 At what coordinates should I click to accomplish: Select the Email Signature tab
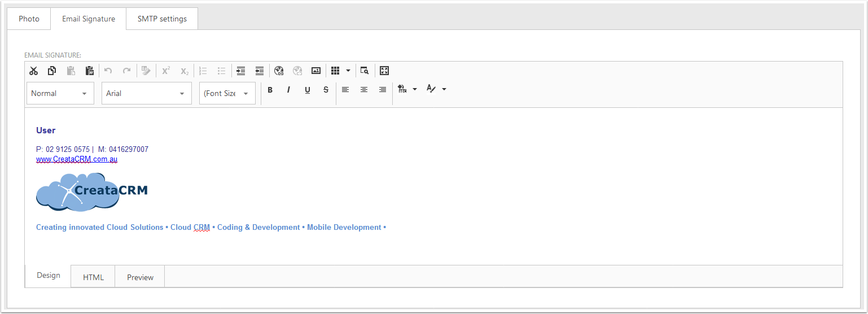pyautogui.click(x=89, y=19)
